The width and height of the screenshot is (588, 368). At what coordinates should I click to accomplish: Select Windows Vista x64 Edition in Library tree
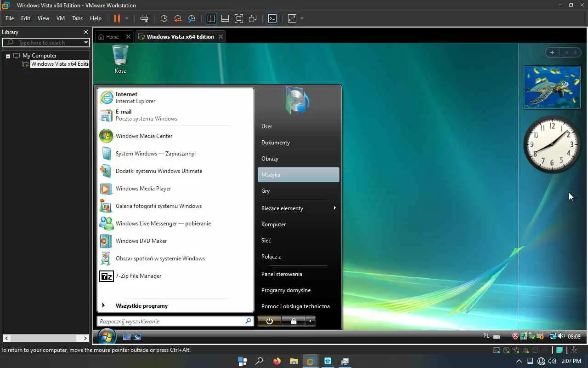[60, 64]
